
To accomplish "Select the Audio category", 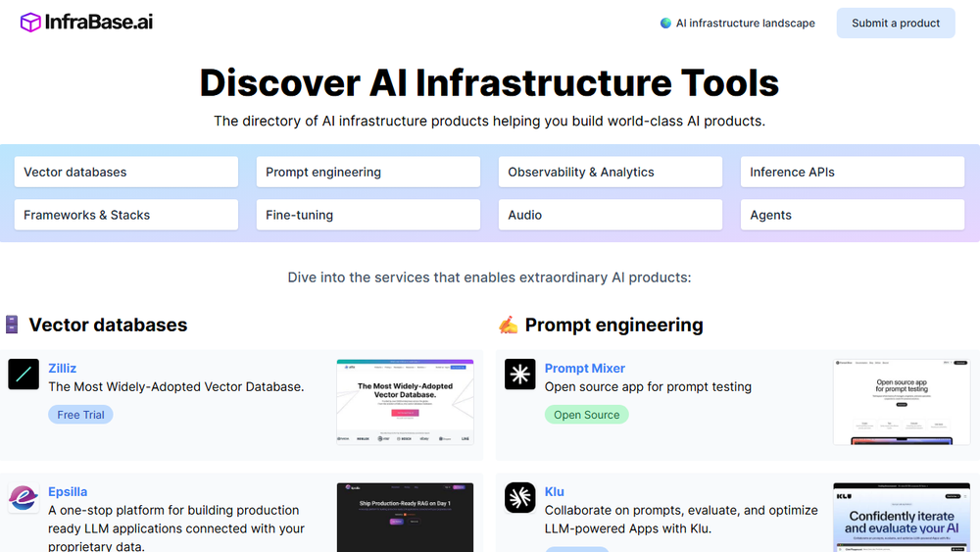I will click(611, 215).
